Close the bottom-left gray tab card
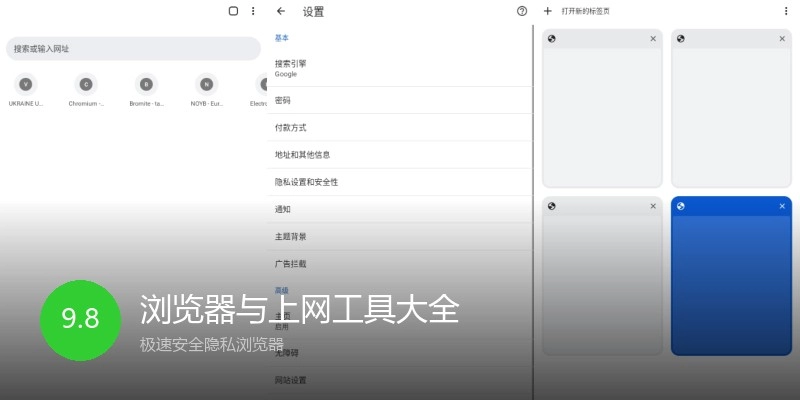 pyautogui.click(x=653, y=206)
